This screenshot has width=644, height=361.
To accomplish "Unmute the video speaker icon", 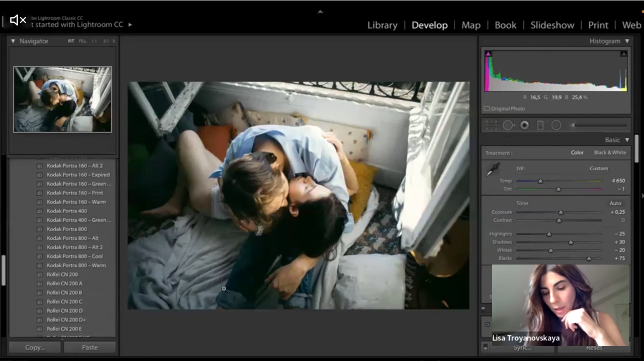I will pyautogui.click(x=18, y=20).
